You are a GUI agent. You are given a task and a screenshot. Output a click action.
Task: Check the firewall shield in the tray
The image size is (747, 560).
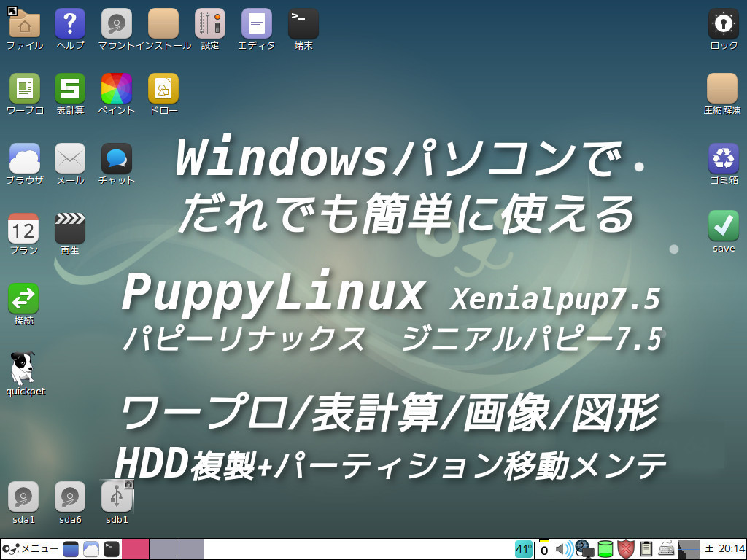pos(625,548)
